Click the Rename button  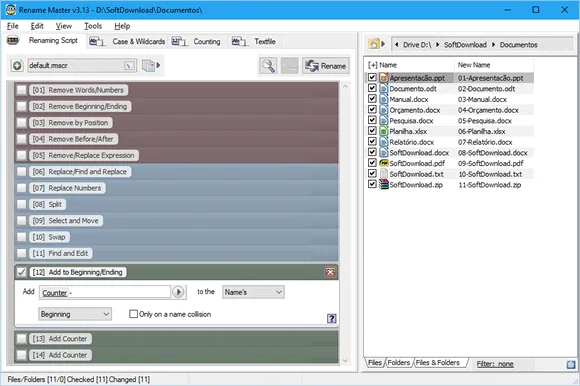point(326,66)
